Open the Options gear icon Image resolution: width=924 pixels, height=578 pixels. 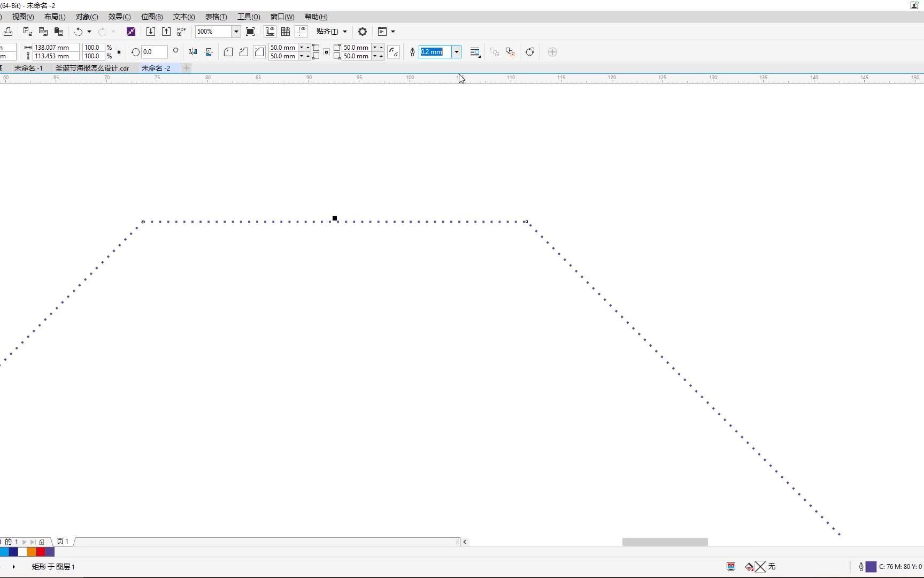[x=363, y=32]
